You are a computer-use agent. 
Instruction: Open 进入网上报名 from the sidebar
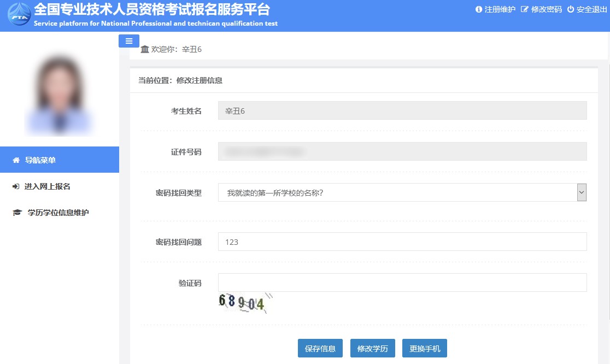(x=47, y=186)
